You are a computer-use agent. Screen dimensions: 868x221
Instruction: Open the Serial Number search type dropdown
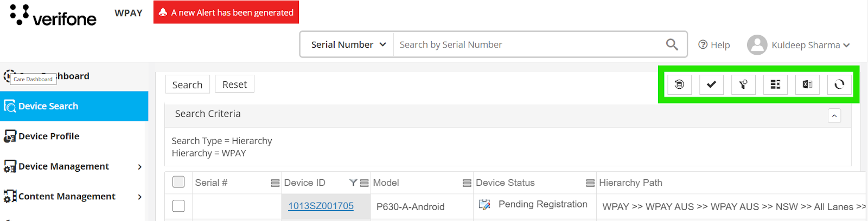point(347,44)
